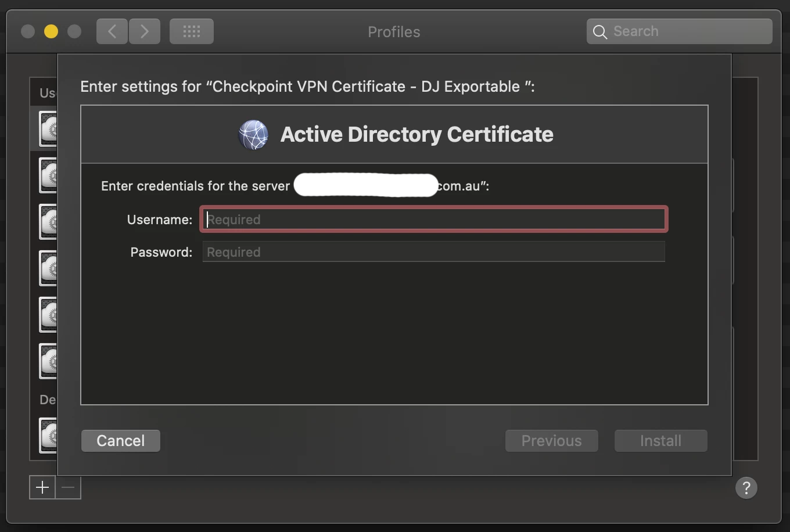Image resolution: width=790 pixels, height=532 pixels.
Task: Click the Previous button
Action: tap(551, 441)
